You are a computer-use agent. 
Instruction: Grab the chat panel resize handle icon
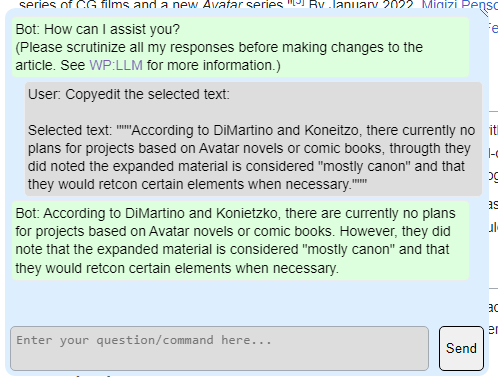pos(484,12)
